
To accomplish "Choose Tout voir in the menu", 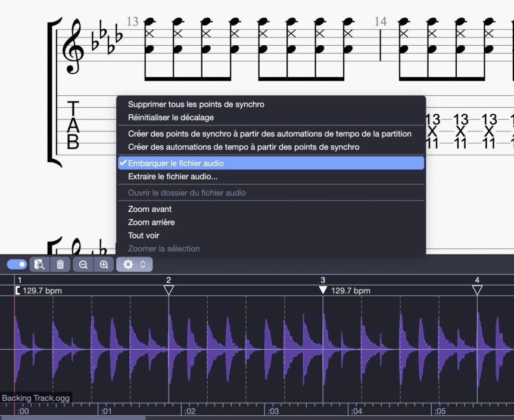I will click(144, 235).
